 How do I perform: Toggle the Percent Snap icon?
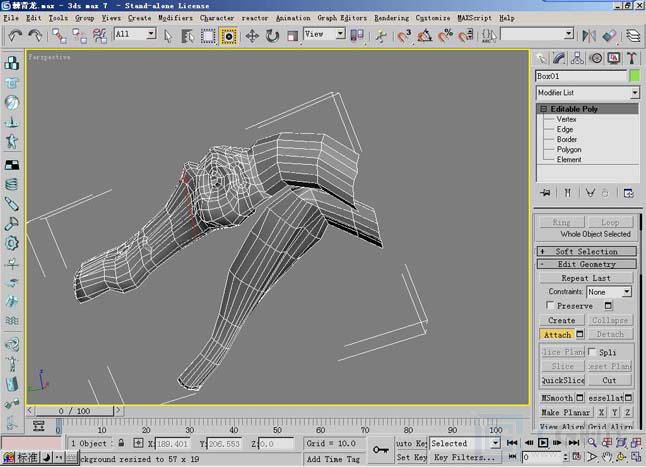click(x=445, y=36)
